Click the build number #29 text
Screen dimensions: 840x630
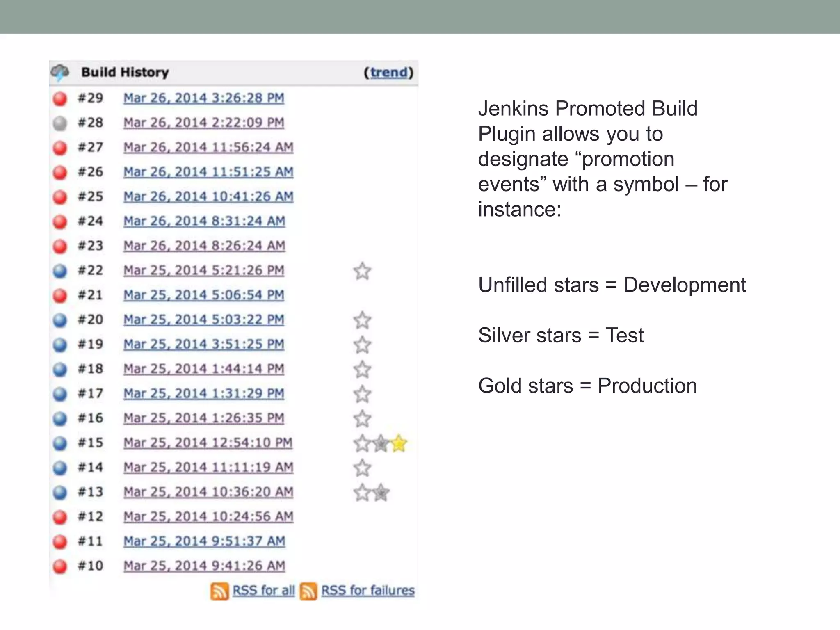click(x=91, y=98)
